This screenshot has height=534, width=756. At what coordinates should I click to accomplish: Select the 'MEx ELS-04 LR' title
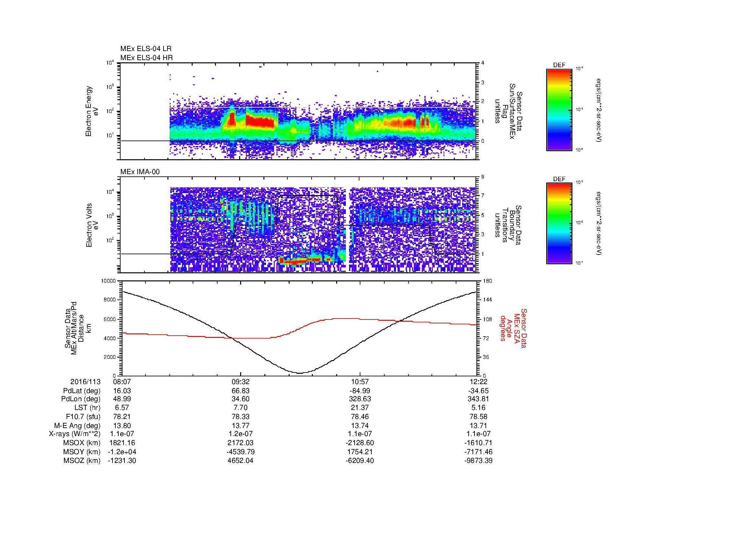(x=146, y=49)
